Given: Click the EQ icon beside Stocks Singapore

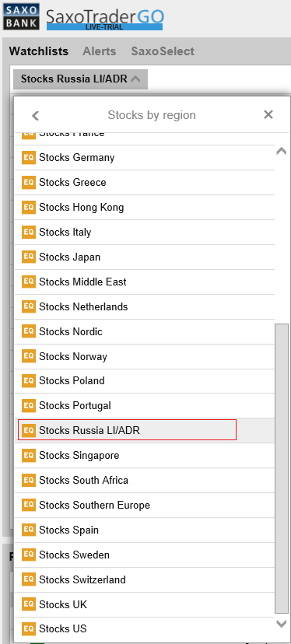Looking at the screenshot, I should (29, 455).
